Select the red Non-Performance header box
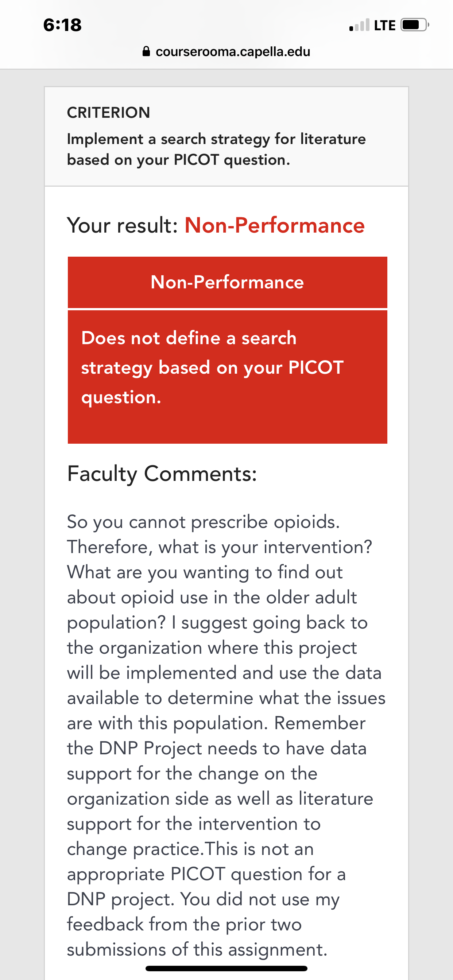This screenshot has width=453, height=980. (227, 282)
